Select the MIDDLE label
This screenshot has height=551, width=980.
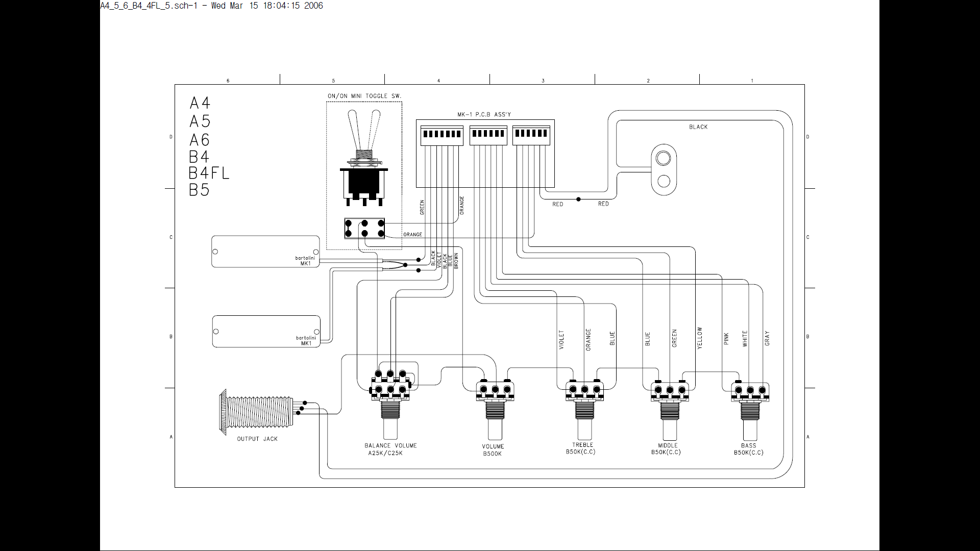tap(668, 445)
